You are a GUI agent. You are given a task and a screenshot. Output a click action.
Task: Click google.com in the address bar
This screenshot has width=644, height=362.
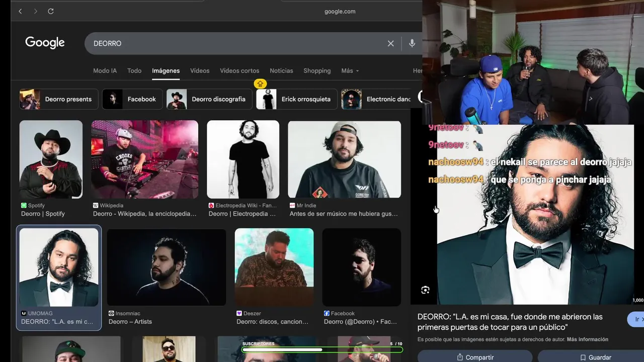pyautogui.click(x=340, y=11)
